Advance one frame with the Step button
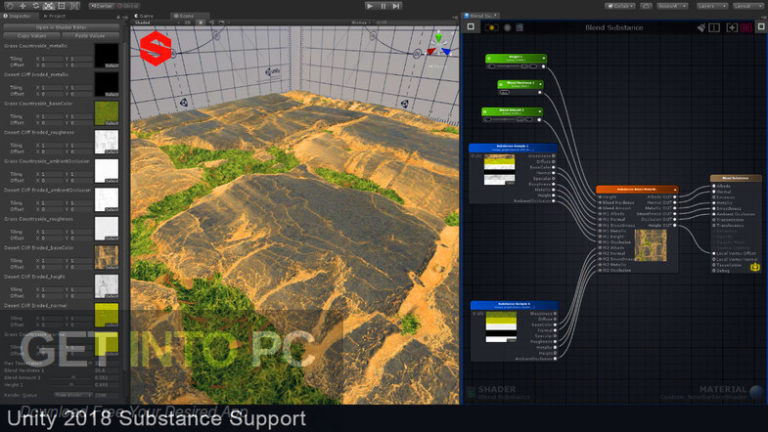This screenshot has width=768, height=432. pos(396,6)
